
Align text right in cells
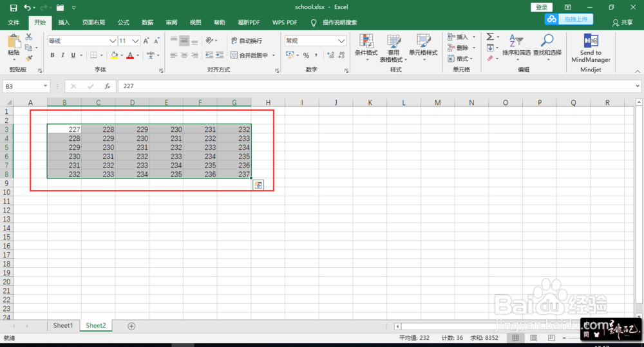194,55
